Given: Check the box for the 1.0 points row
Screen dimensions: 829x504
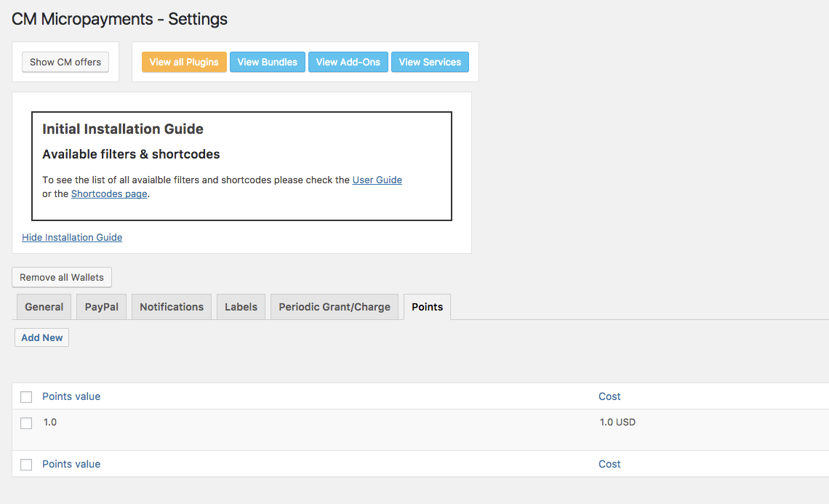Looking at the screenshot, I should pos(26,423).
